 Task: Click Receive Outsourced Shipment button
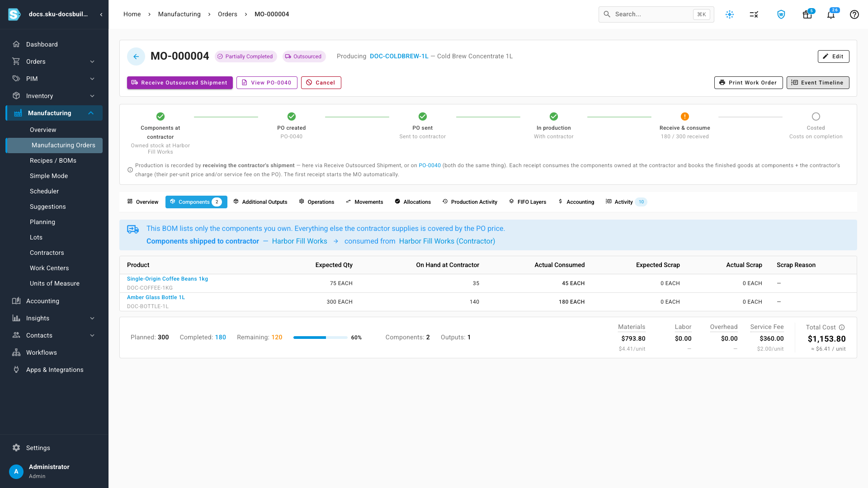pyautogui.click(x=180, y=83)
